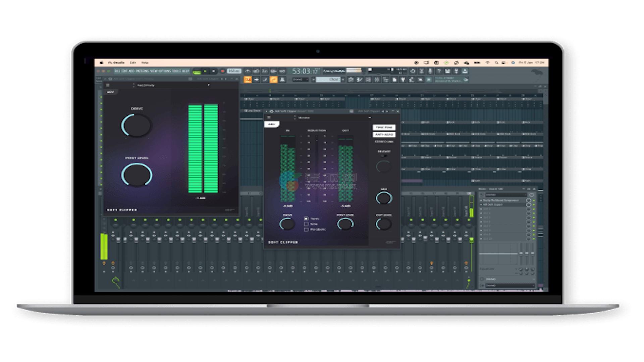Click the TRUE PEAK button
Viewport: 644px width, 362px height.
[384, 127]
